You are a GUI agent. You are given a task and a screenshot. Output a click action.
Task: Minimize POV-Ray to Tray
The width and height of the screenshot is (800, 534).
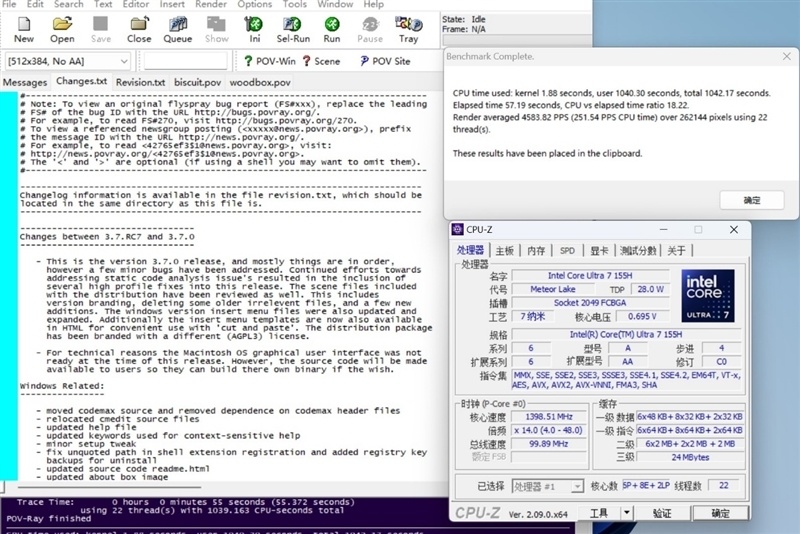408,28
